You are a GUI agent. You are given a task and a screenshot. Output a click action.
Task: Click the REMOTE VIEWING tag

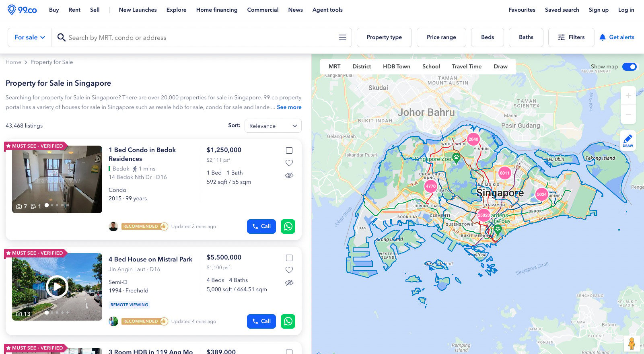point(129,305)
